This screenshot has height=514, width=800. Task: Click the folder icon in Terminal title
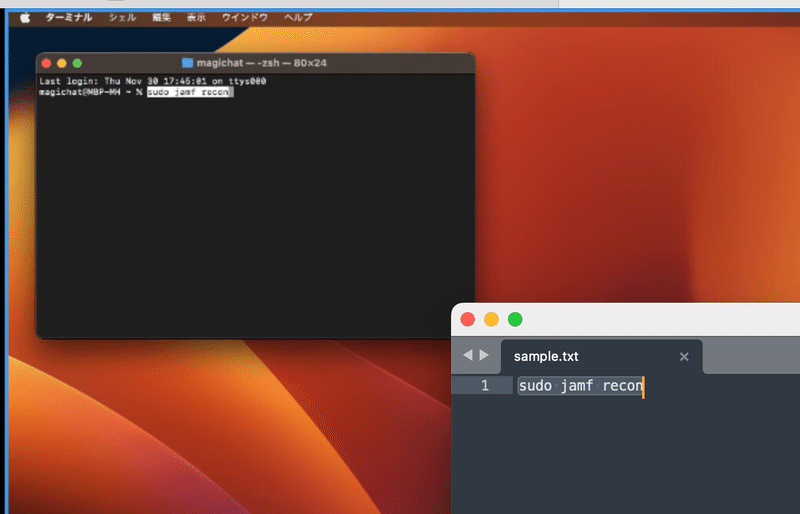[x=187, y=63]
